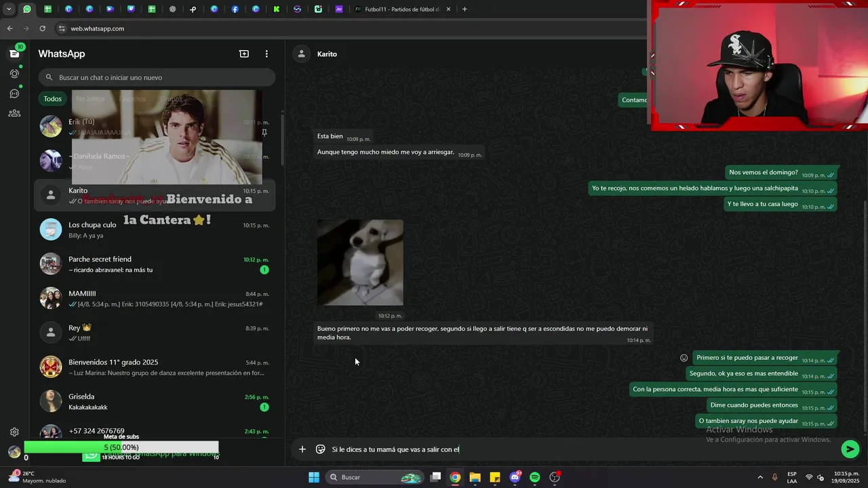The height and width of the screenshot is (488, 868).
Task: Open your profile avatar at sidebar bottom
Action: coord(14,451)
